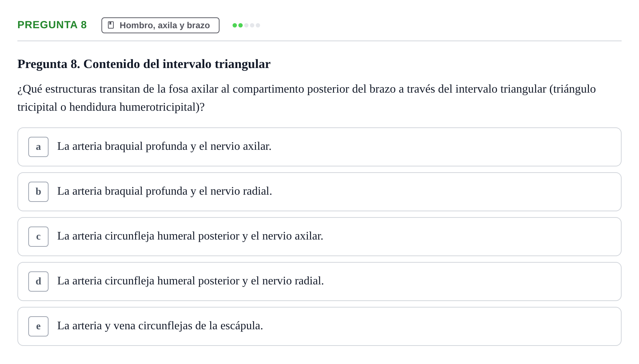This screenshot has height=364, width=639.
Task: Choose "arteria braquial profunda y el nervio radial"
Action: (x=319, y=192)
